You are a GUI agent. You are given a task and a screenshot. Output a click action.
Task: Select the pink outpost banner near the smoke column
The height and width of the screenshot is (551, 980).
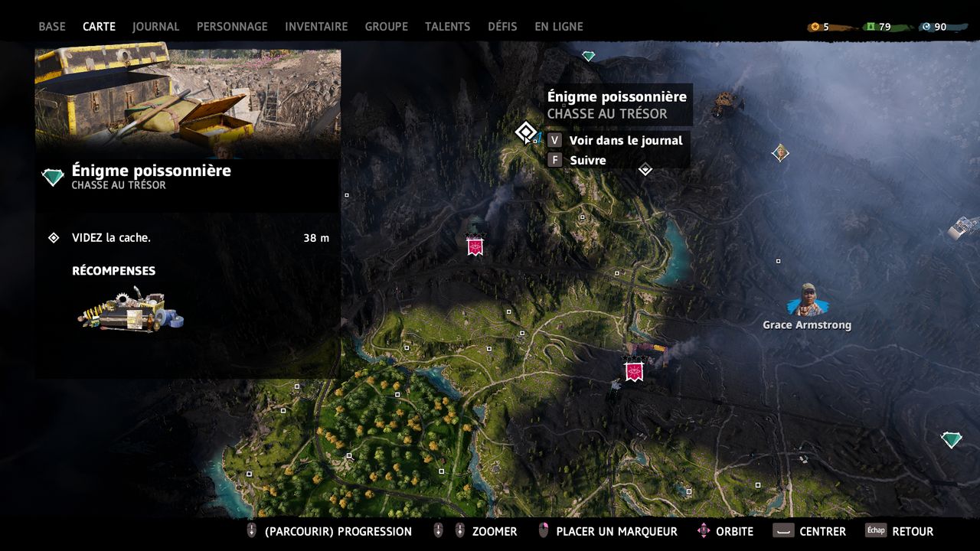[x=475, y=245]
